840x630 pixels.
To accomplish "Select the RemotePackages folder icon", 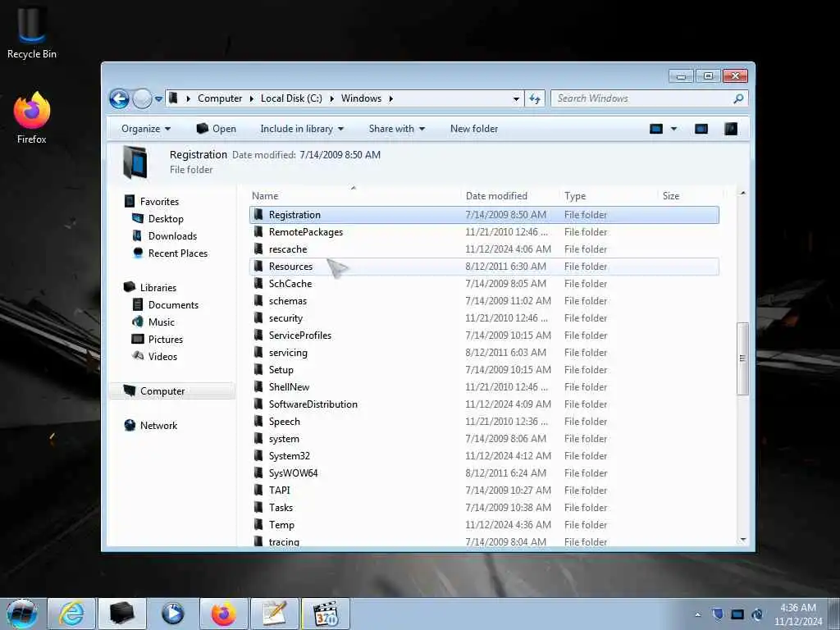I will click(x=258, y=232).
